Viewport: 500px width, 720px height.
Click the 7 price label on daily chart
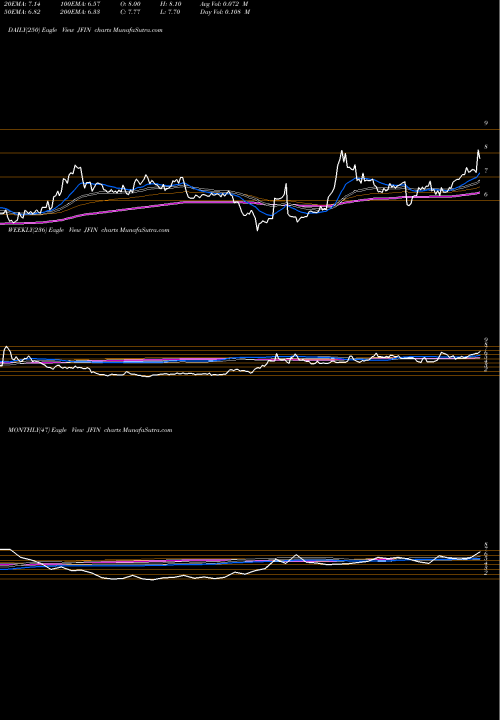485,171
